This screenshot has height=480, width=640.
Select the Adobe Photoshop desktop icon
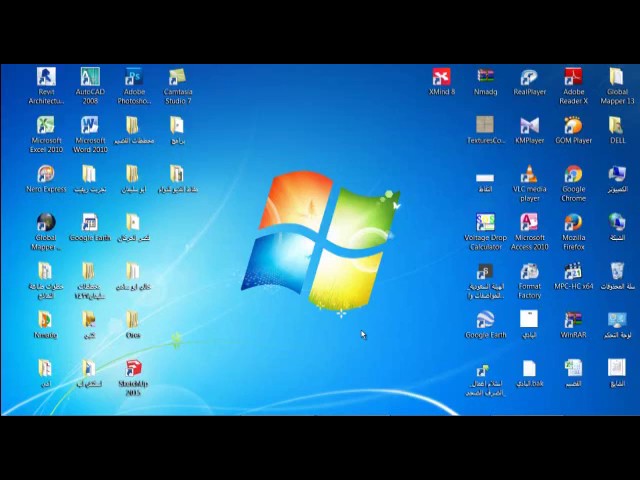pyautogui.click(x=134, y=85)
